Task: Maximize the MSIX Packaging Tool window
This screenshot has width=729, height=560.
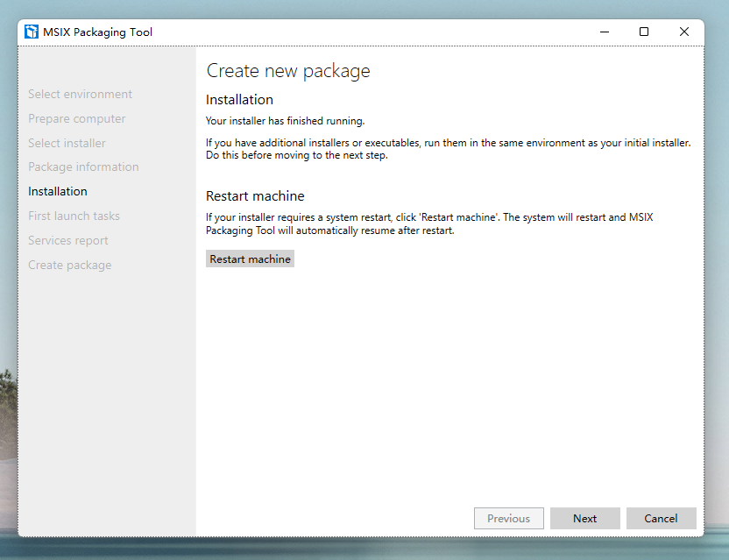Action: (644, 32)
